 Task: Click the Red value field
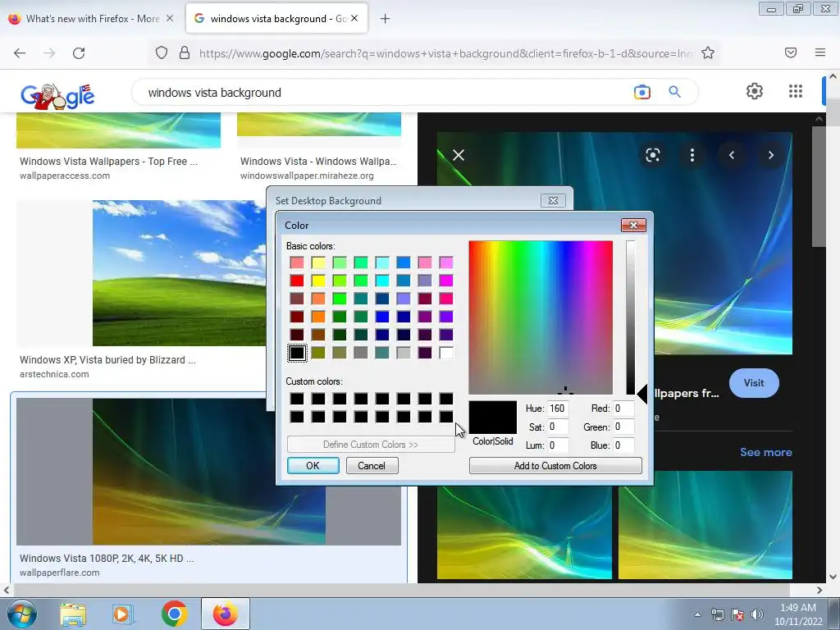623,409
